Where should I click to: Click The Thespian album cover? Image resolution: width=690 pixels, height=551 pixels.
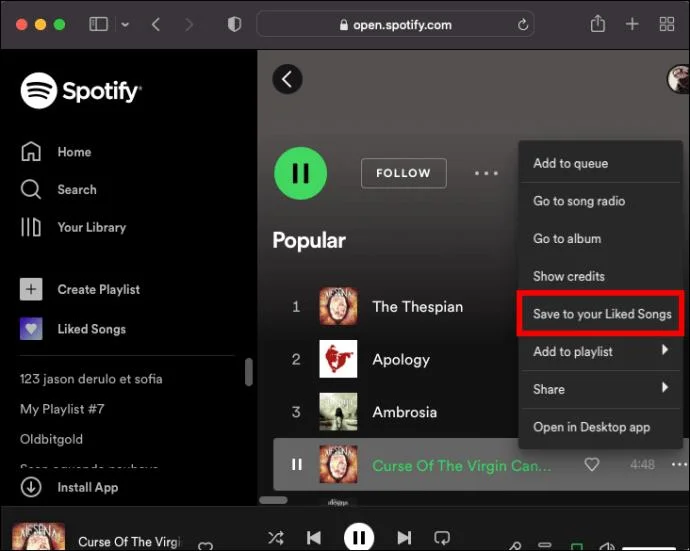338,306
